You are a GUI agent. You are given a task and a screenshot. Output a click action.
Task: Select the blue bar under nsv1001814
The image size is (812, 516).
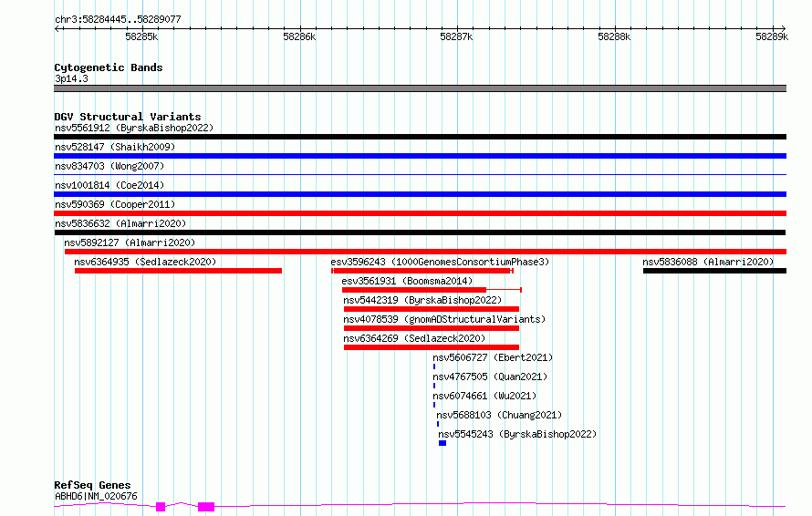click(420, 194)
